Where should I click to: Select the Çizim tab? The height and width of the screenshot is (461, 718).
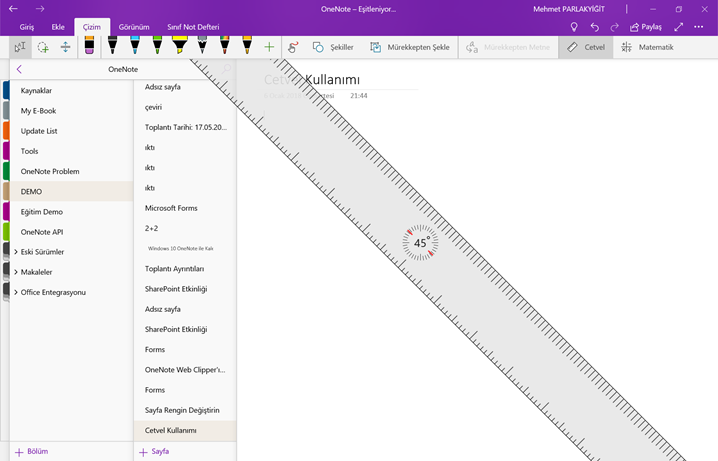click(92, 27)
